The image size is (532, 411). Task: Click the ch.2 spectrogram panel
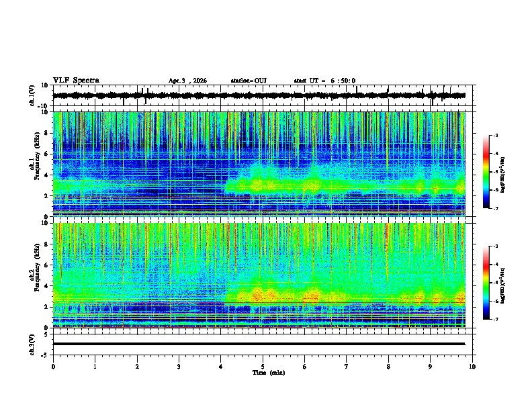[259, 275]
